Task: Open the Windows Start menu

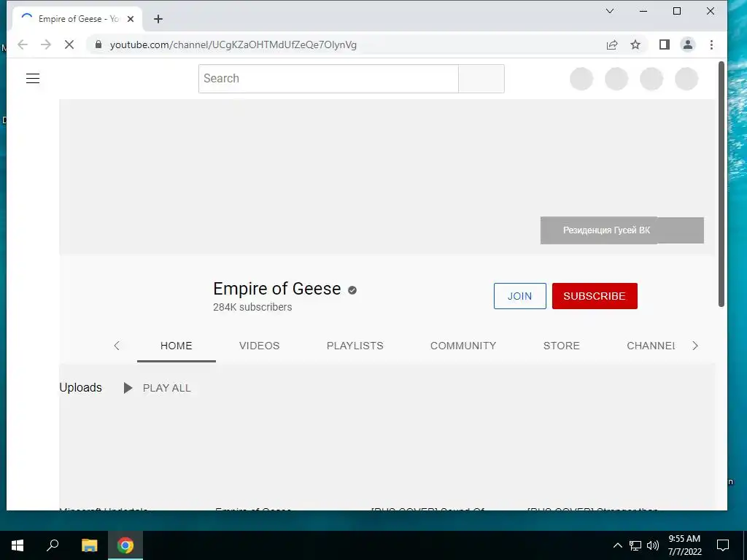Action: tap(18, 545)
